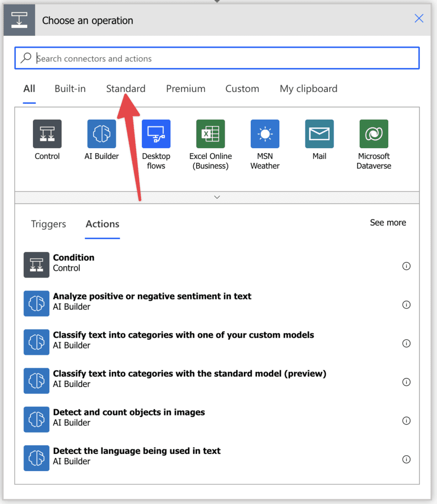Open the Triggers tab
The height and width of the screenshot is (504, 437).
point(48,224)
